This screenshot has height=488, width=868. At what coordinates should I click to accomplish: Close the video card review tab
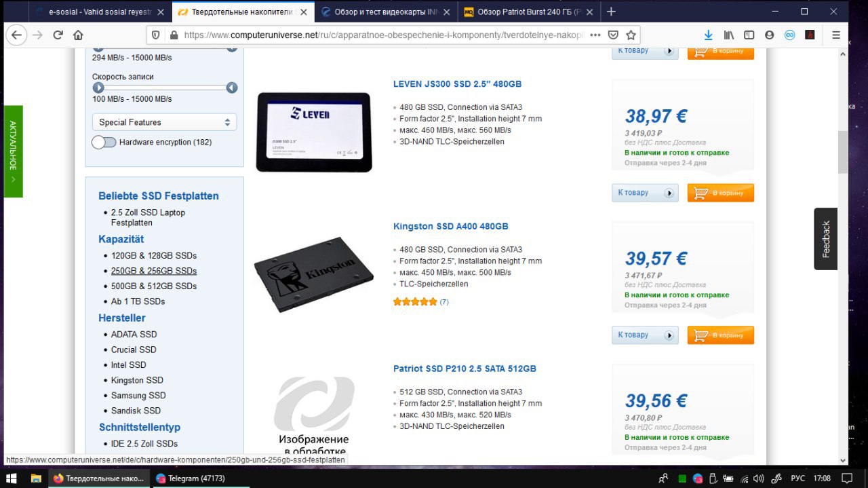(446, 12)
